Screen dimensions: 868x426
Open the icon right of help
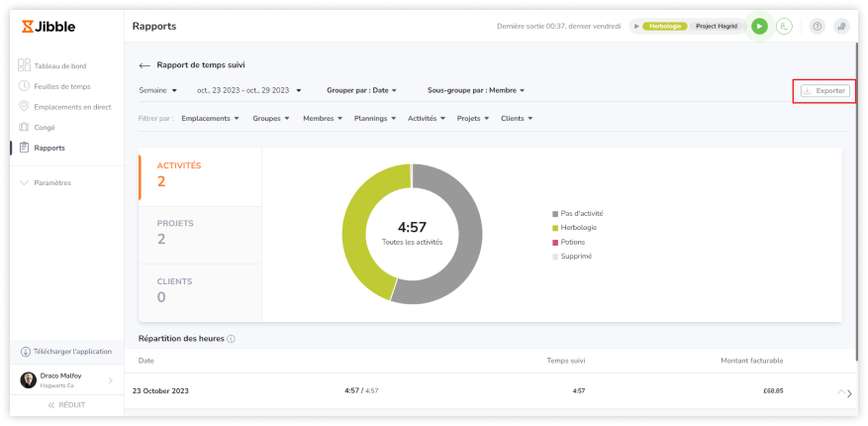(842, 26)
